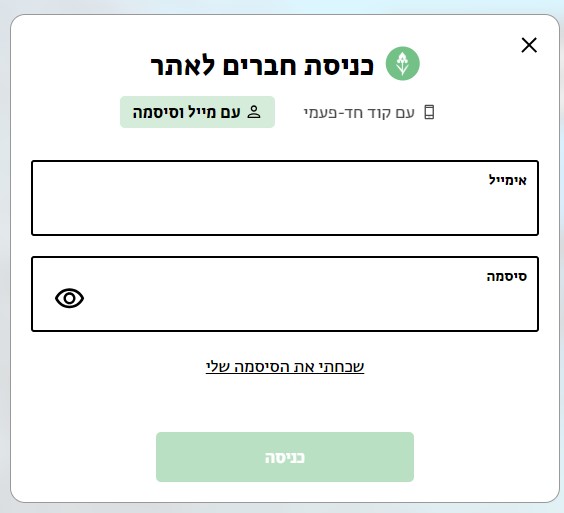The height and width of the screenshot is (513, 564).
Task: Close the member login dialog
Action: pyautogui.click(x=529, y=45)
